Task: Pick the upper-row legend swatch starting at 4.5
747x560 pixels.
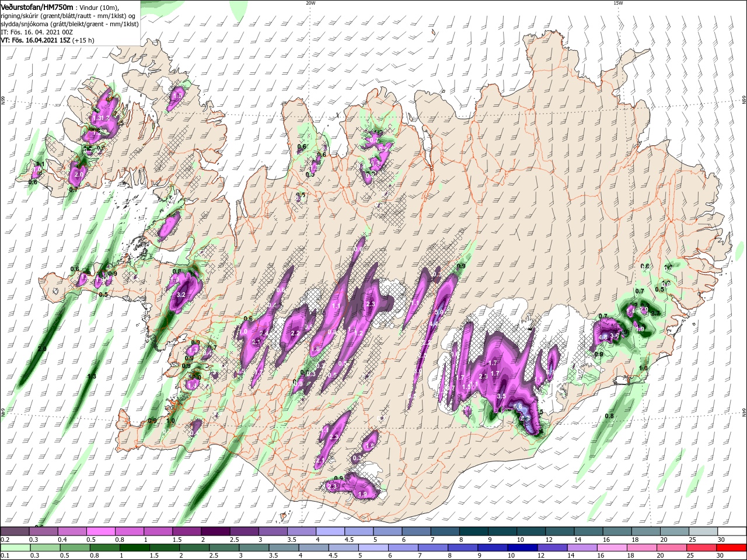Action: tap(359, 531)
